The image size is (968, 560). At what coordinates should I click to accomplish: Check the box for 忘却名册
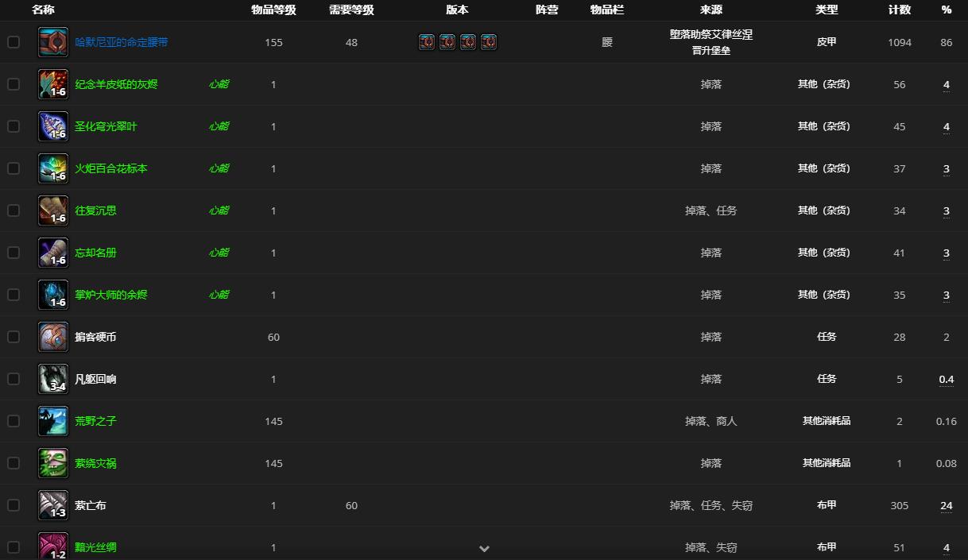coord(14,253)
